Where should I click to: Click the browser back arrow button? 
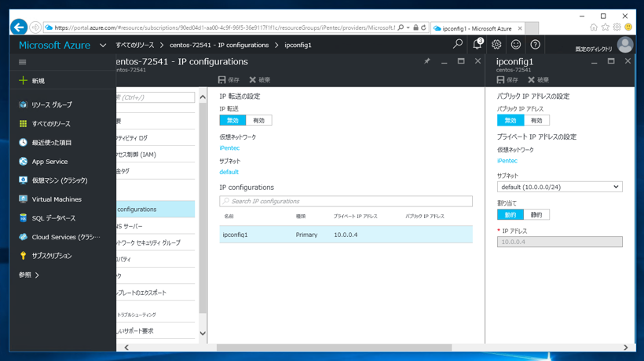tap(19, 27)
